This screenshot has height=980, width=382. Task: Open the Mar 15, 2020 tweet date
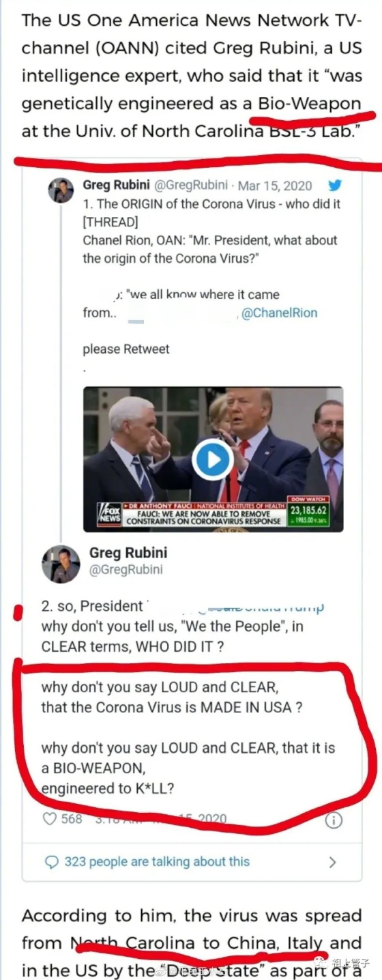pyautogui.click(x=275, y=186)
